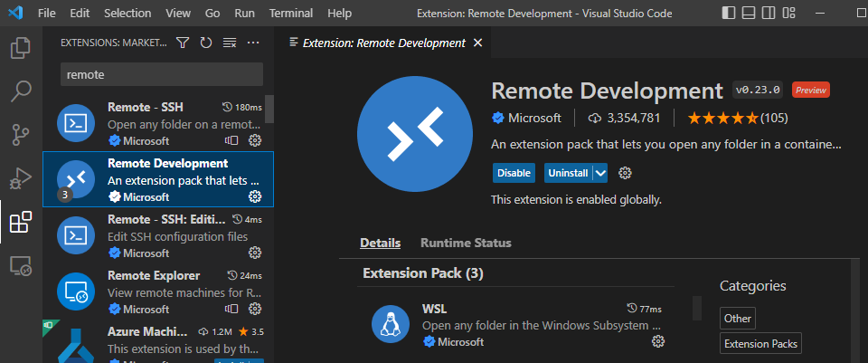Switch to the Details tab
Viewport: 868px width, 363px height.
(x=381, y=243)
